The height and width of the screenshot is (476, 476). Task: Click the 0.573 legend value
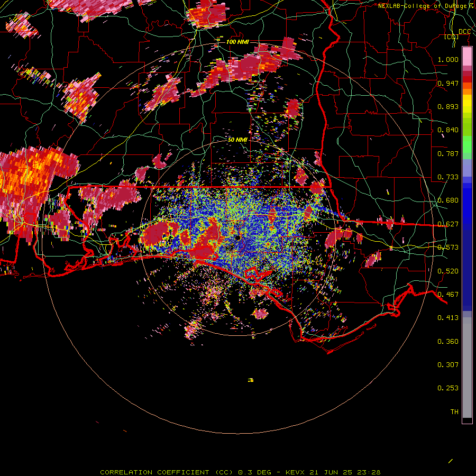point(448,248)
